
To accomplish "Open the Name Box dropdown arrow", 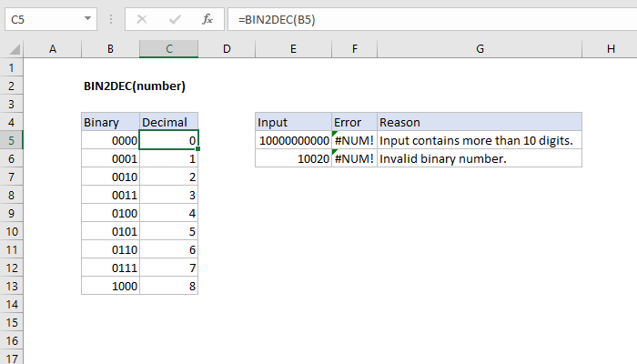I will (x=87, y=19).
